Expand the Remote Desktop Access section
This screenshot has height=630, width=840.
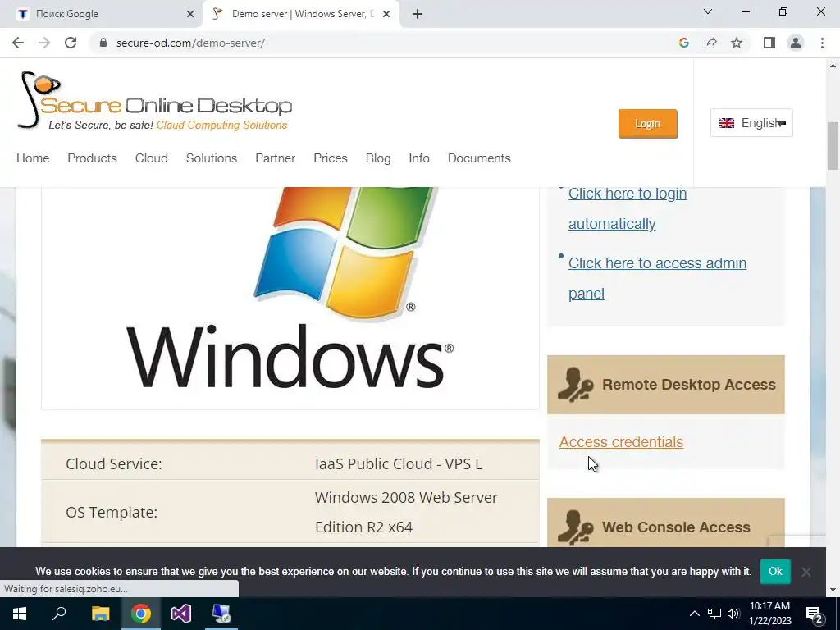(666, 385)
